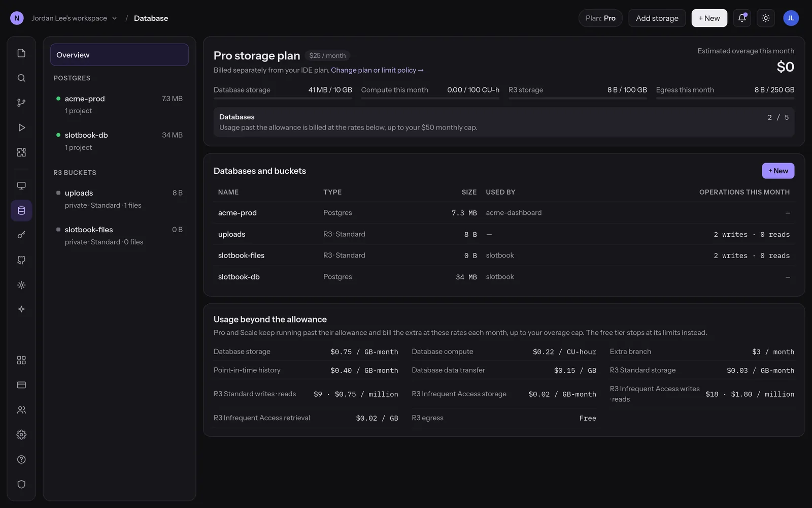Open the four-point sparkle icon in the sidebar
This screenshot has width=812, height=508.
point(21,309)
